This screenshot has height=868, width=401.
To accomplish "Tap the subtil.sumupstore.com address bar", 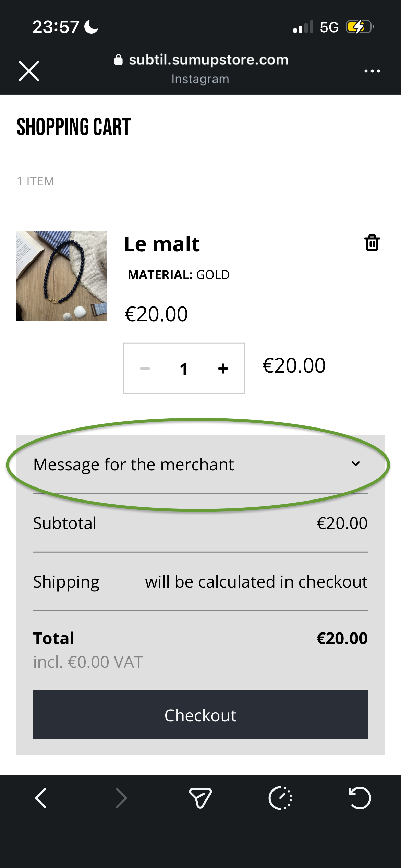I will tap(202, 60).
